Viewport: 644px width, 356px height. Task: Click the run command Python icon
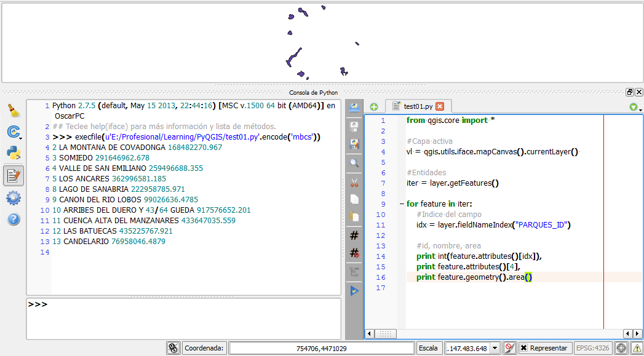(13, 154)
